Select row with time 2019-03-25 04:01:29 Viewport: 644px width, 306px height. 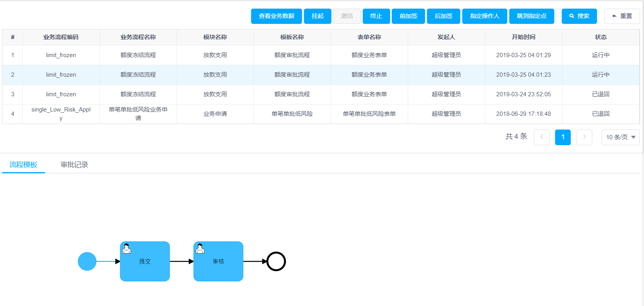pyautogui.click(x=321, y=55)
